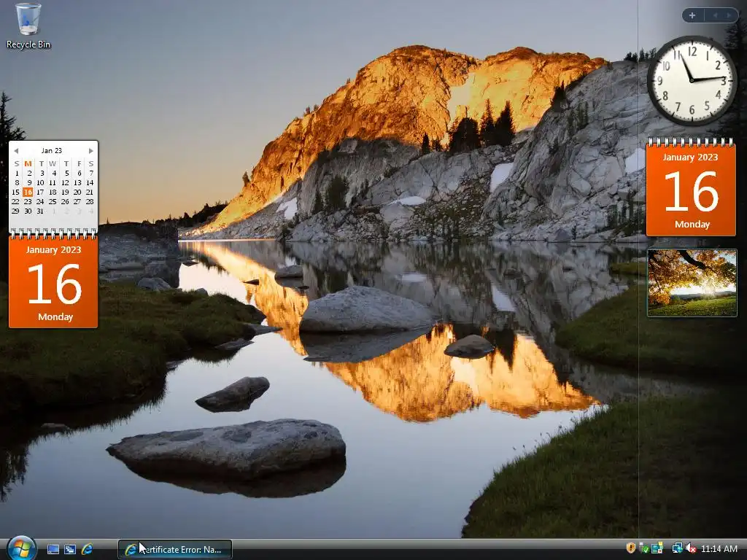Click the slide show gadget autumn tree picture
Screen dimensions: 747x560
pyautogui.click(x=692, y=283)
